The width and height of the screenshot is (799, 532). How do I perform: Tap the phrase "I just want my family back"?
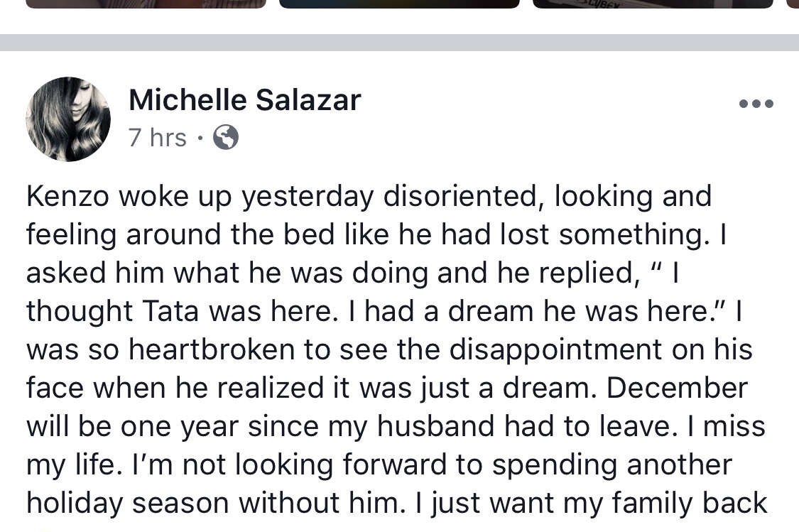tap(592, 503)
